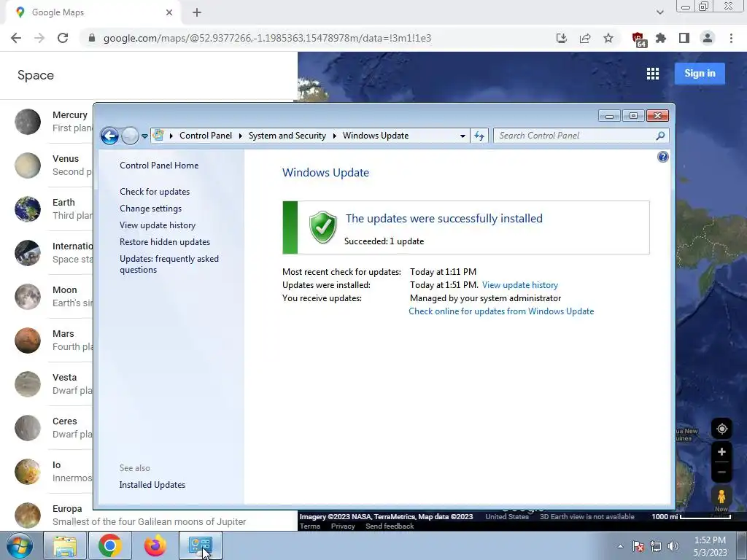Viewport: 747px width, 560px height.
Task: Click Restore hidden updates link
Action: coord(165,242)
